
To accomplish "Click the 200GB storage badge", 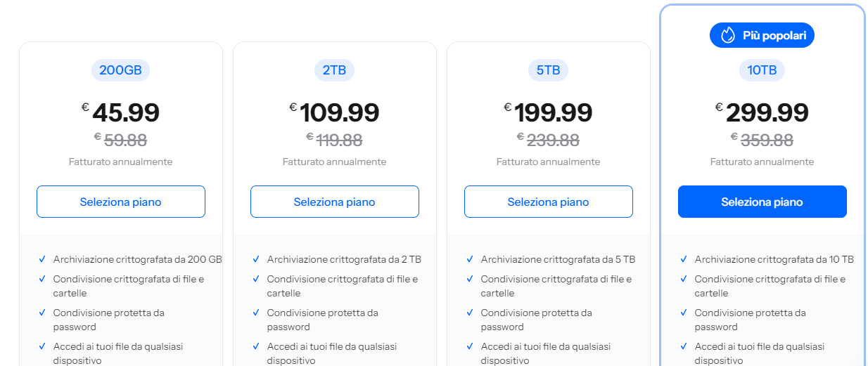I will coord(121,70).
